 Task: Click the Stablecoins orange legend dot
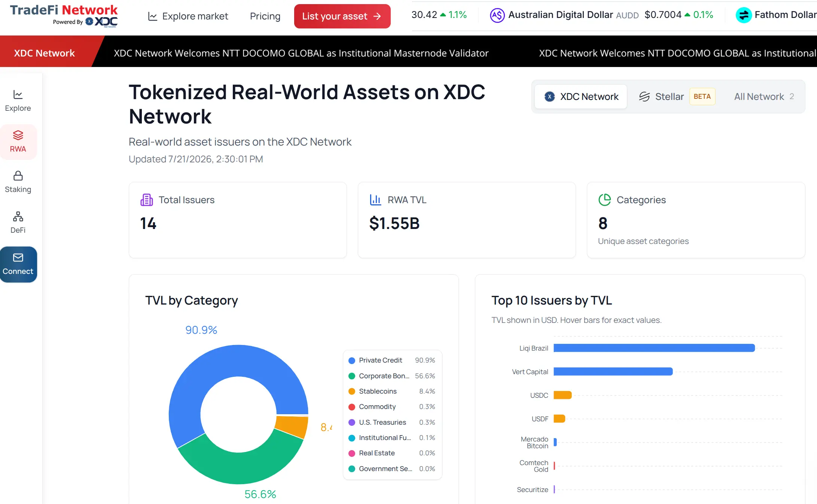pyautogui.click(x=352, y=391)
